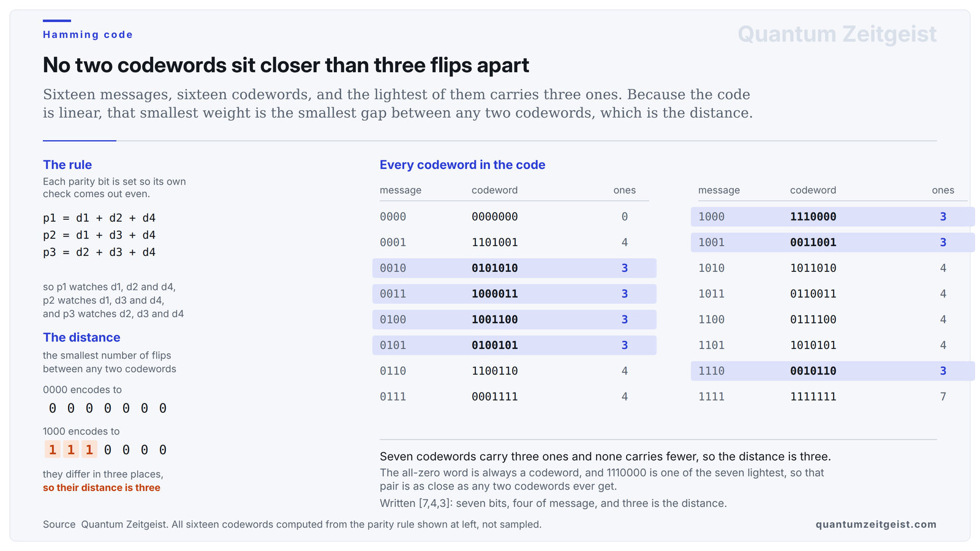Click the p1 = d1 + d2 + d4 formula
This screenshot has width=980, height=551.
pyautogui.click(x=99, y=218)
